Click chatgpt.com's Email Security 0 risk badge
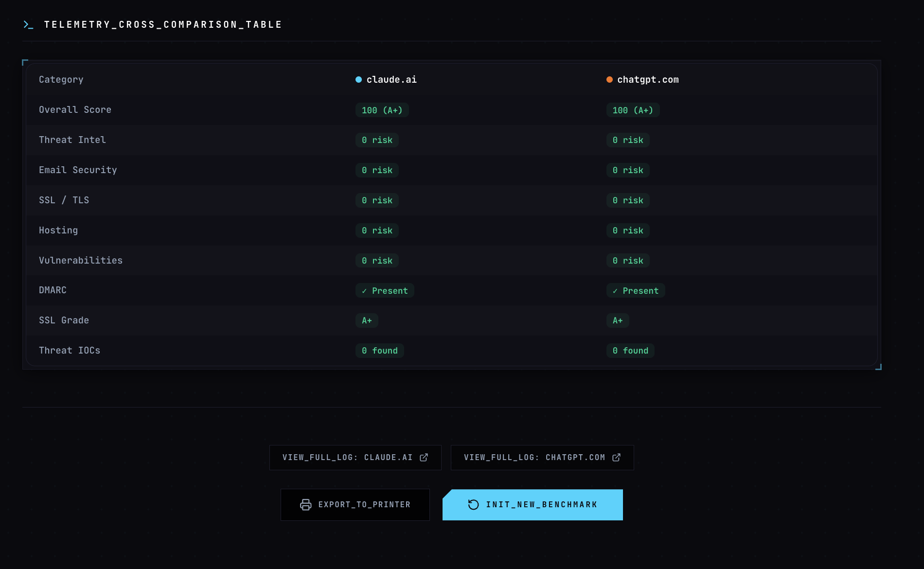This screenshot has height=569, width=924. click(628, 170)
